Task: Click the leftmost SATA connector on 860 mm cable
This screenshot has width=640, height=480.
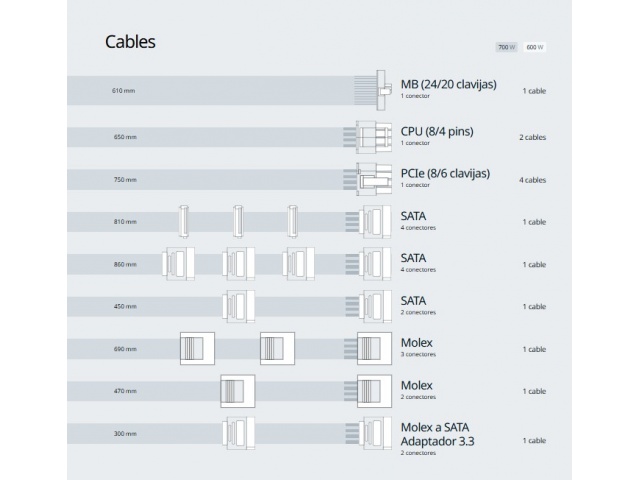Action: click(177, 264)
